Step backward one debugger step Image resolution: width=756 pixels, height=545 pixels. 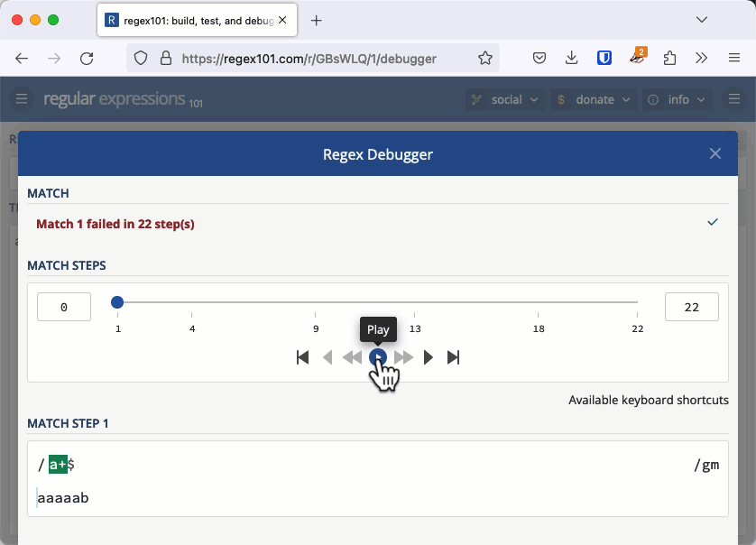tap(327, 357)
